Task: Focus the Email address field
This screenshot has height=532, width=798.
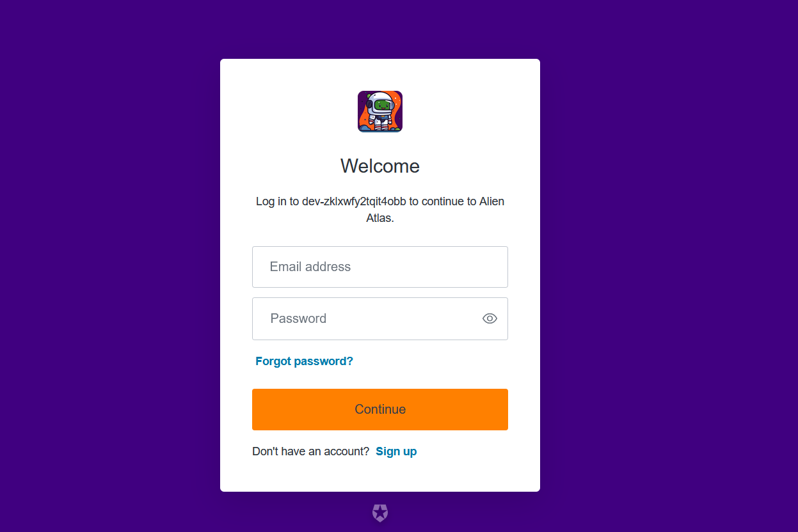Action: pos(380,267)
